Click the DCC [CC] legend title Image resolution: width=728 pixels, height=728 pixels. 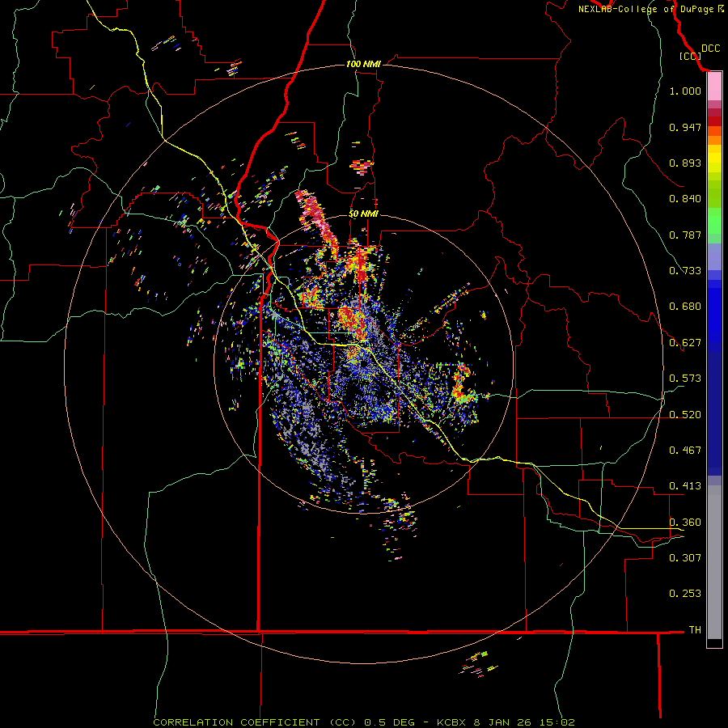click(699, 52)
